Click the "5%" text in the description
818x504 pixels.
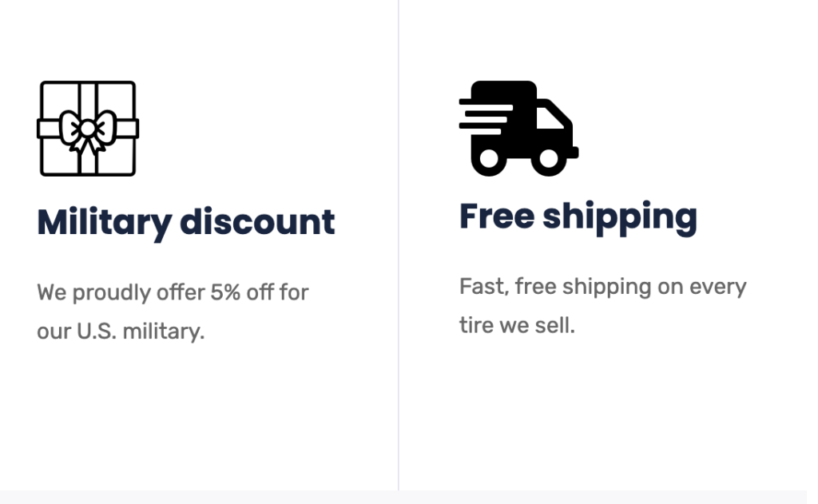pos(225,292)
